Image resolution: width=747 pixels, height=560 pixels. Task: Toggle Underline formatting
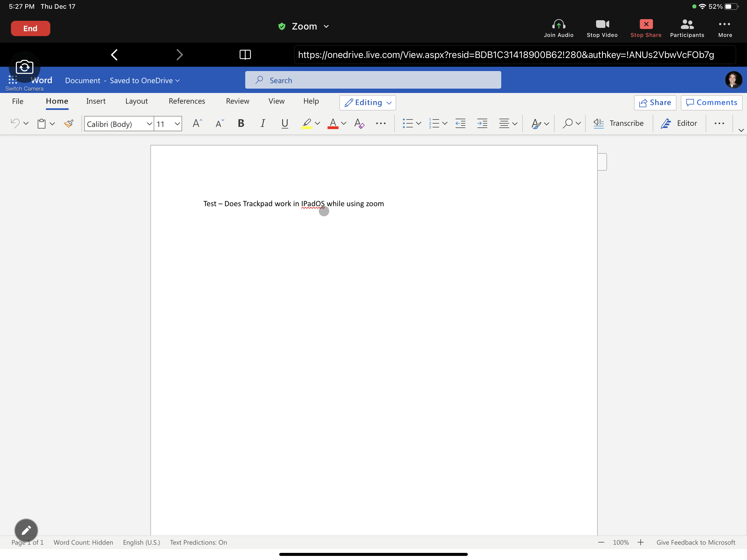pyautogui.click(x=285, y=124)
